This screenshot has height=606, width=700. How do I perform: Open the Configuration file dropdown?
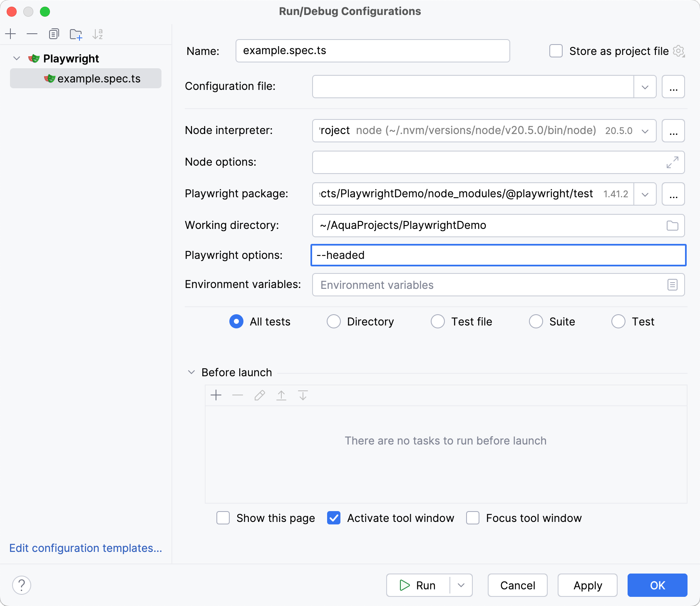(645, 87)
